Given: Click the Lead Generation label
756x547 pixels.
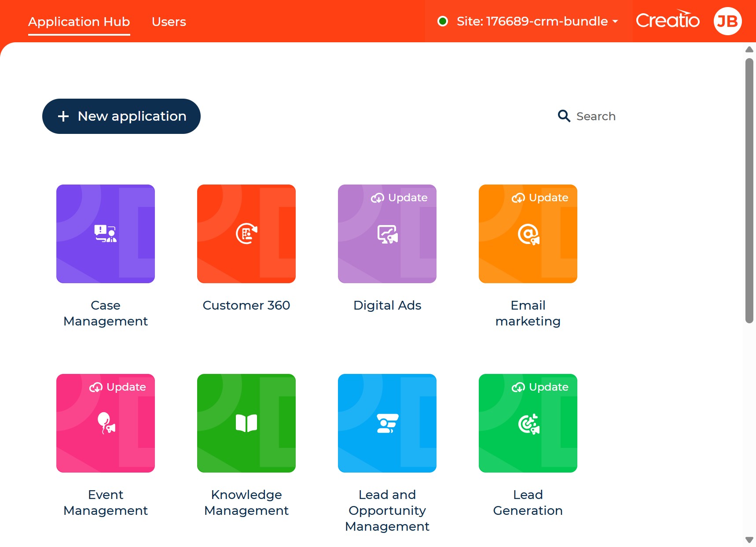Looking at the screenshot, I should click(528, 503).
